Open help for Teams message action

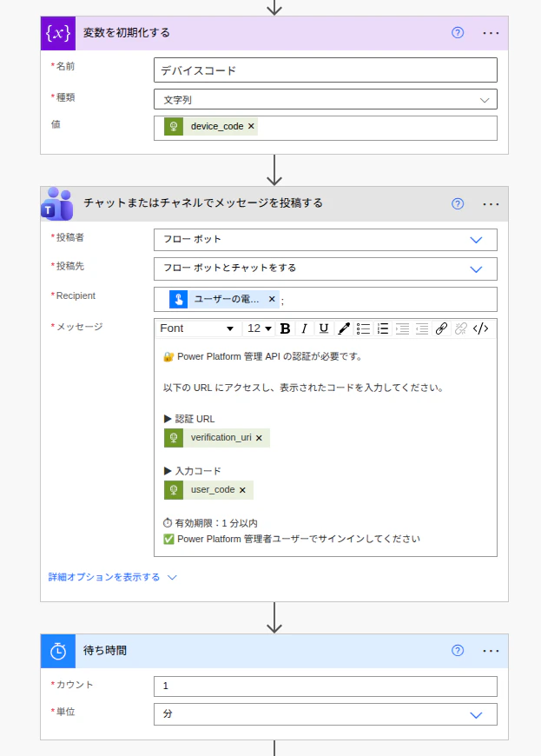click(x=458, y=204)
